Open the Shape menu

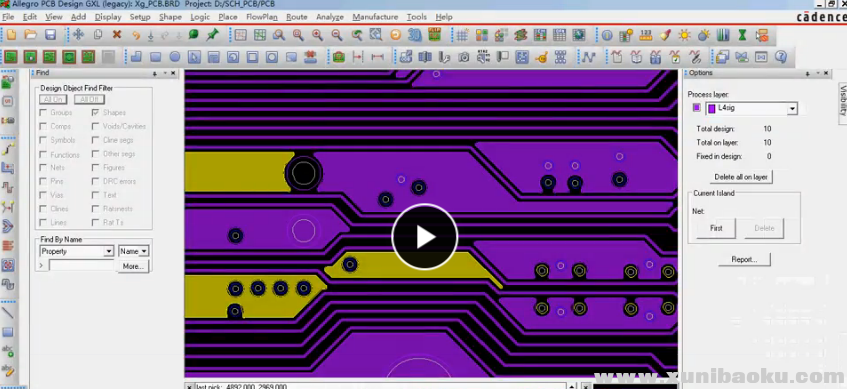click(x=170, y=17)
